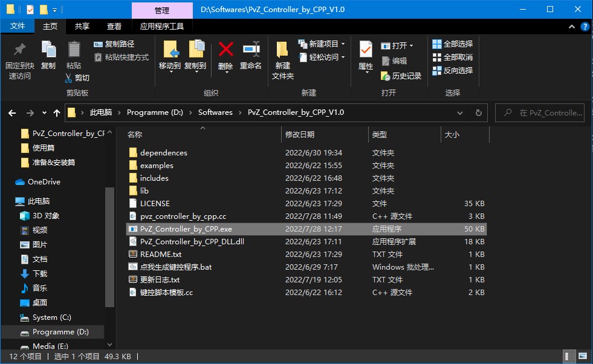The width and height of the screenshot is (593, 364).
Task: Click Softwares in the address breadcrumb
Action: coord(215,112)
